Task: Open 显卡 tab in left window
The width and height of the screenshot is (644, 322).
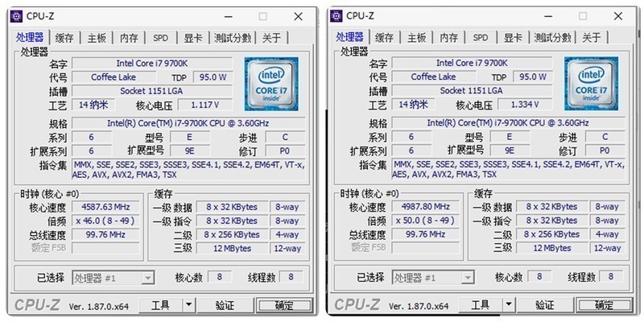Action: click(x=193, y=38)
